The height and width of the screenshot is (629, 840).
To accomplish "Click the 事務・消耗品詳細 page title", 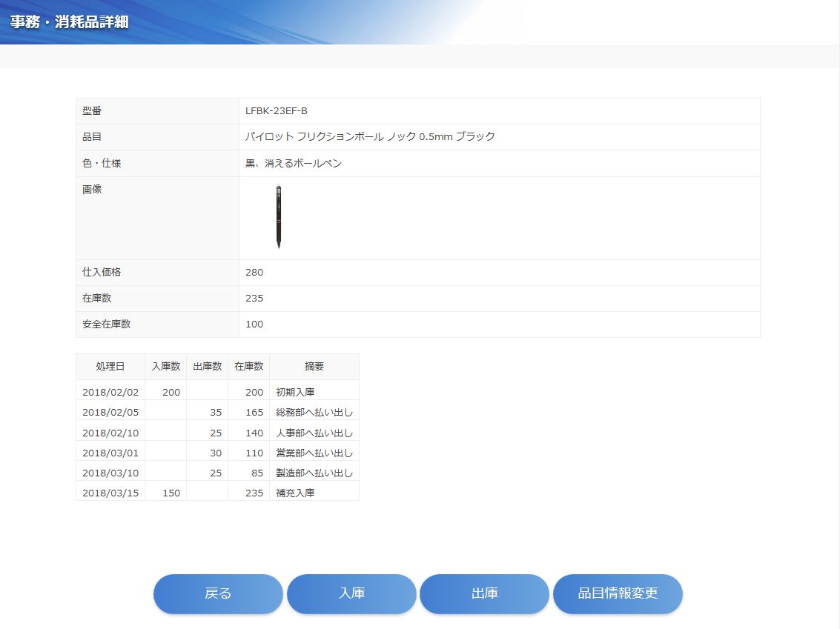I will (x=69, y=22).
